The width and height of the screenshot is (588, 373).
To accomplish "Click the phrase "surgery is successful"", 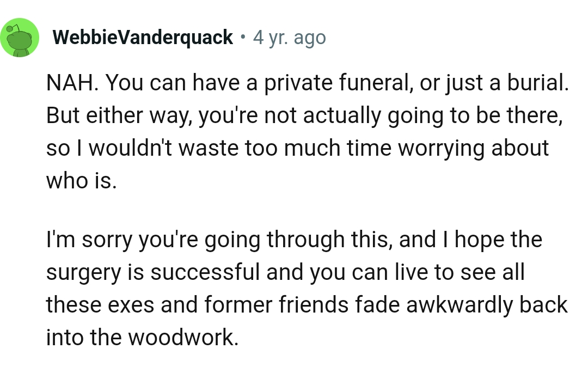I will [x=153, y=272].
